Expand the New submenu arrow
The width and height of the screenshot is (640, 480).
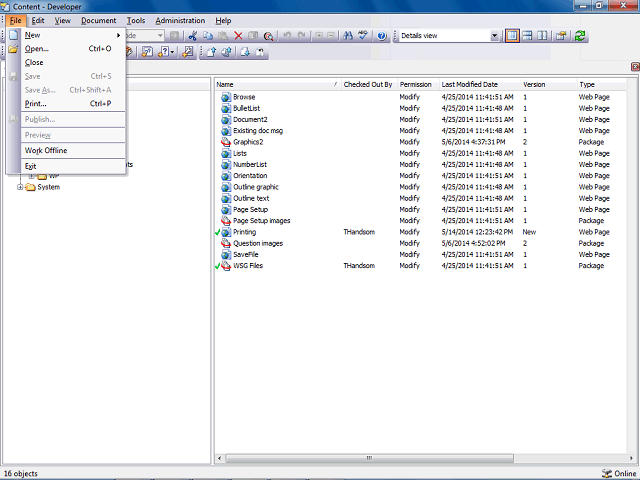click(118, 36)
